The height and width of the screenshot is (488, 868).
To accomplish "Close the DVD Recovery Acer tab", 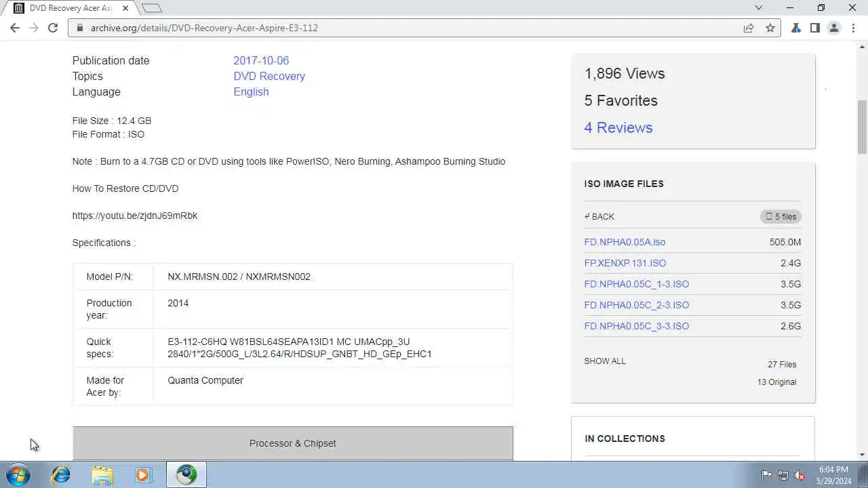I will 125,8.
